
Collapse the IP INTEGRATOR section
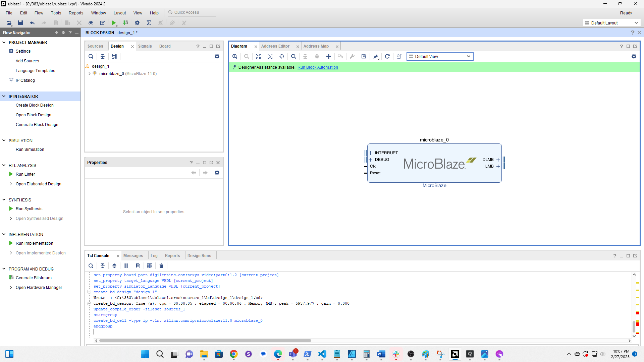(x=4, y=96)
